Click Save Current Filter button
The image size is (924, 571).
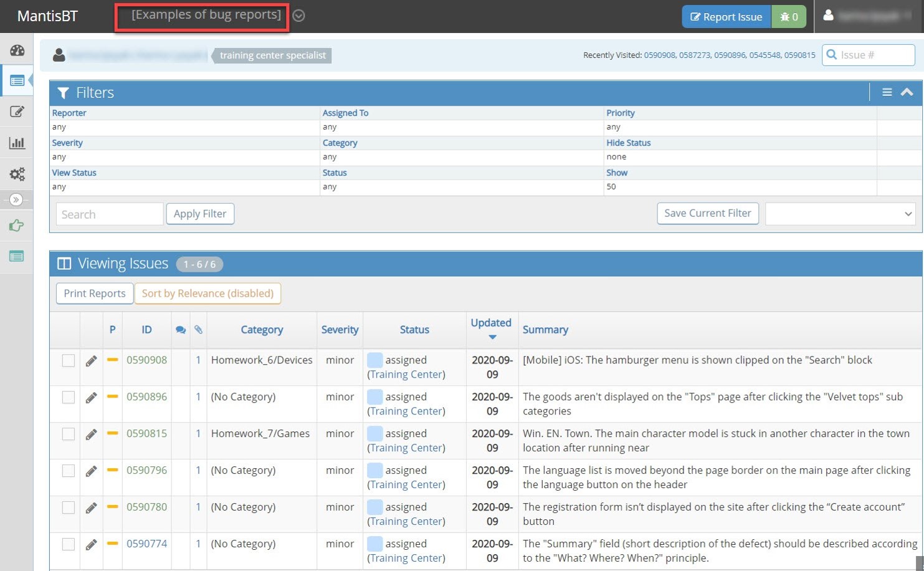click(x=708, y=213)
